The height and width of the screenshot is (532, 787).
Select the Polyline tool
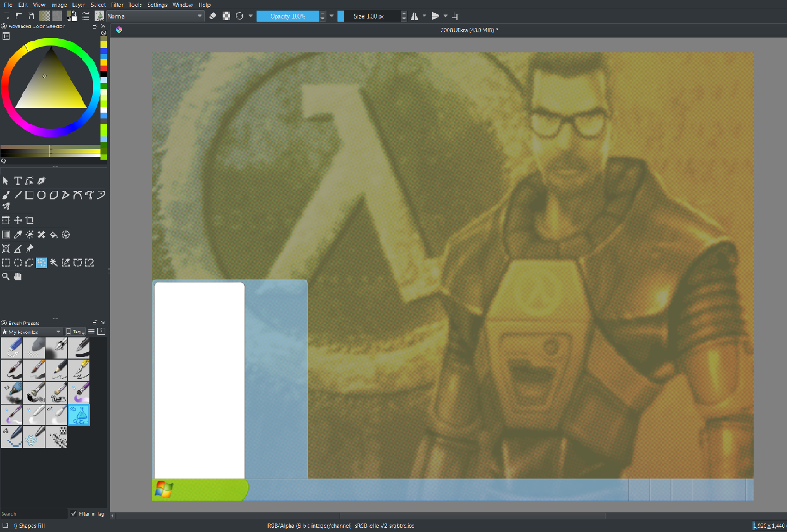[x=65, y=195]
